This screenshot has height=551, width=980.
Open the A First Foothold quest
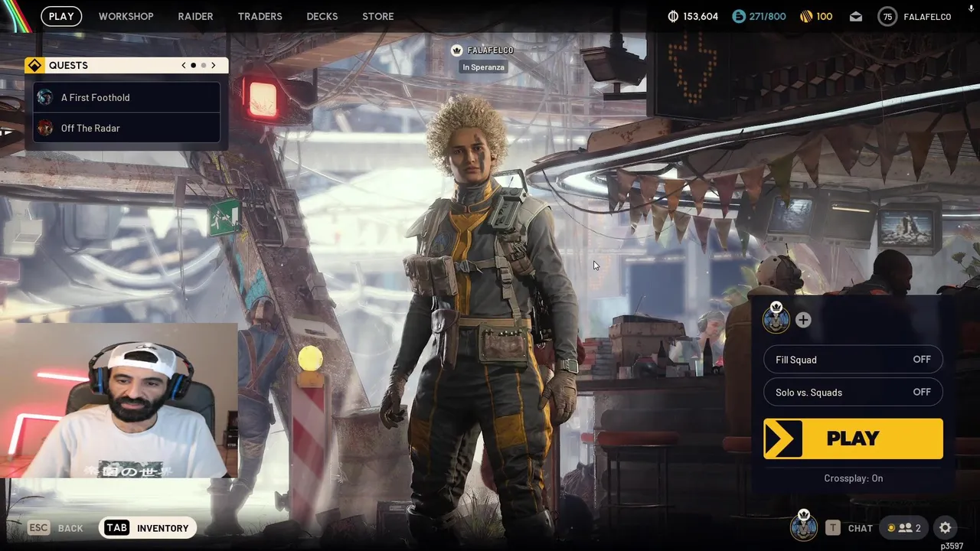coord(127,97)
